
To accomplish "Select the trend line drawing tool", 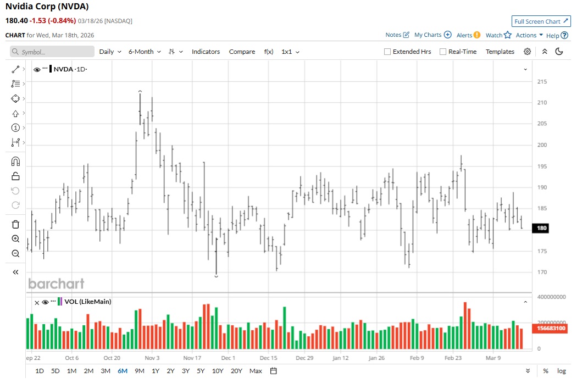I will click(15, 69).
